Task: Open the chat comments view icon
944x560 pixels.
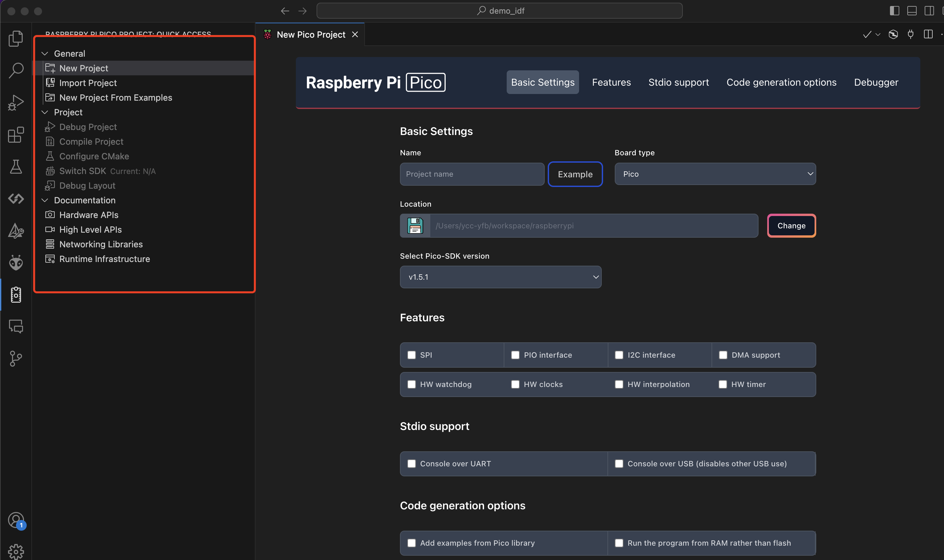Action: 16,326
